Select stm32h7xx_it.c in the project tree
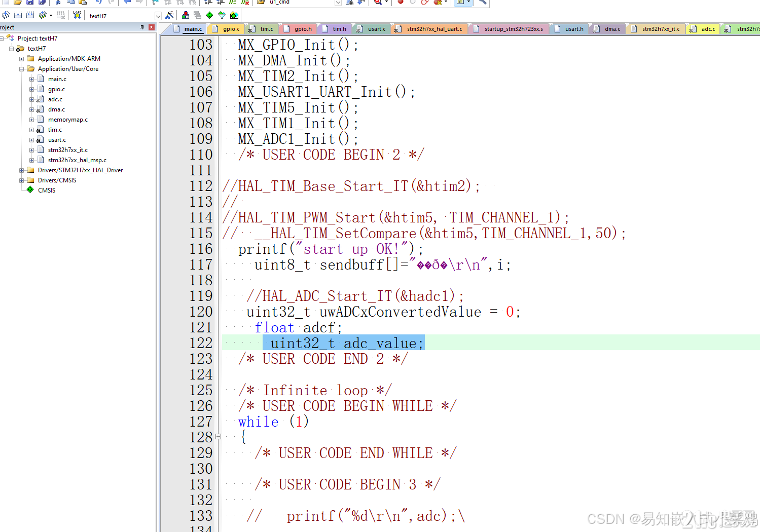This screenshot has height=532, width=760. coord(68,150)
